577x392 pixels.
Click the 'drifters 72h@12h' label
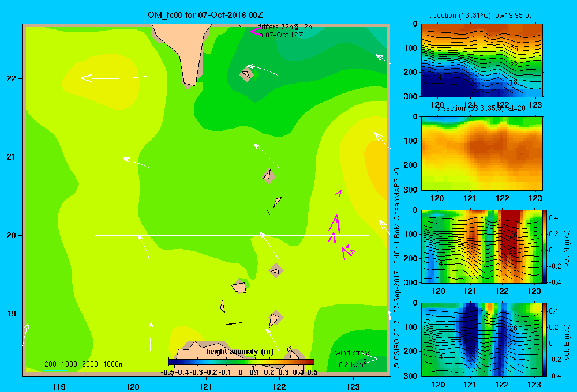tap(284, 27)
